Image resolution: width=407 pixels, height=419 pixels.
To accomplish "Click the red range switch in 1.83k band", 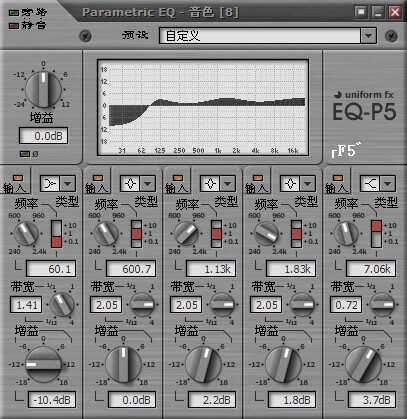I will click(296, 234).
